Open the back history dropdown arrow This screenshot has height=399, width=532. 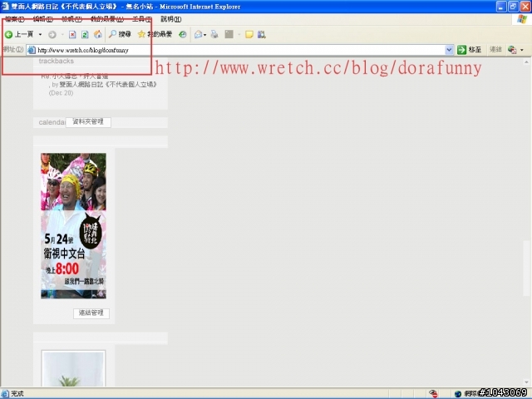(41, 34)
